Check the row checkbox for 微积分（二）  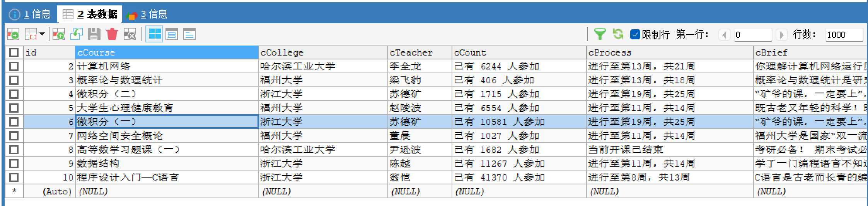click(14, 94)
